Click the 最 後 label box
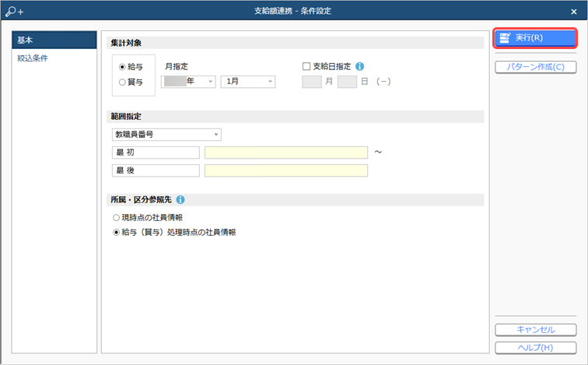 tap(156, 170)
